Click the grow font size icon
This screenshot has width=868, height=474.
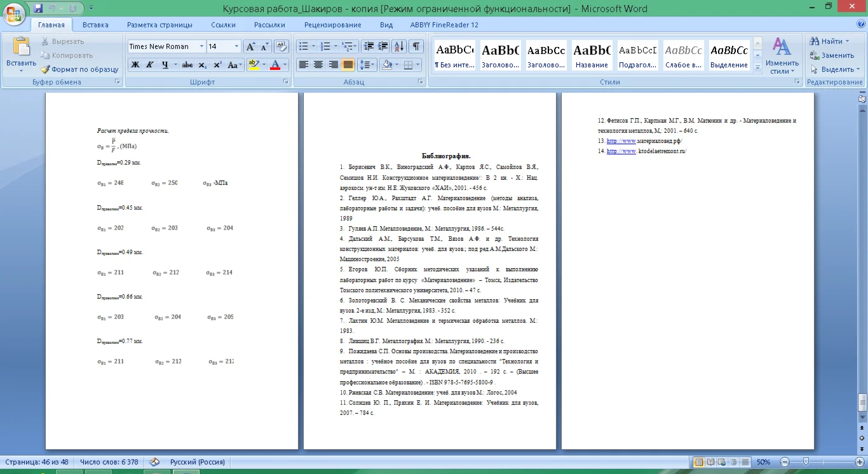pyautogui.click(x=250, y=46)
